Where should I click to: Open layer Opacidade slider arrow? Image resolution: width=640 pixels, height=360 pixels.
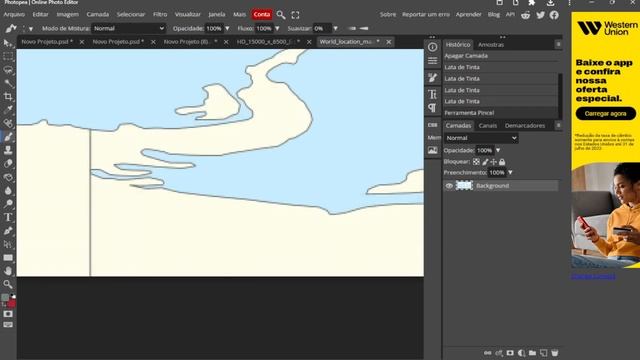[x=498, y=150]
